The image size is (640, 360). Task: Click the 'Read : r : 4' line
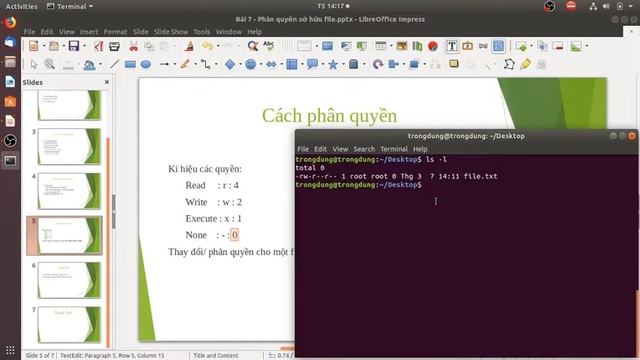click(212, 185)
